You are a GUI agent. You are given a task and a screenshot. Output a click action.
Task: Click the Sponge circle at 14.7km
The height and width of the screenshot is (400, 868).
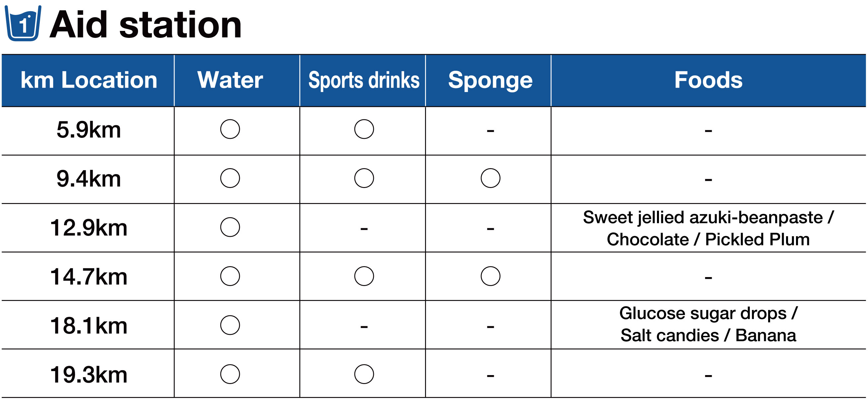pos(490,276)
